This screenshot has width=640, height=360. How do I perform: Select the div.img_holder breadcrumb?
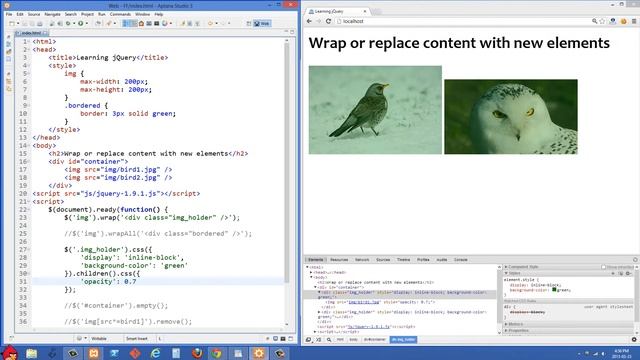403,340
